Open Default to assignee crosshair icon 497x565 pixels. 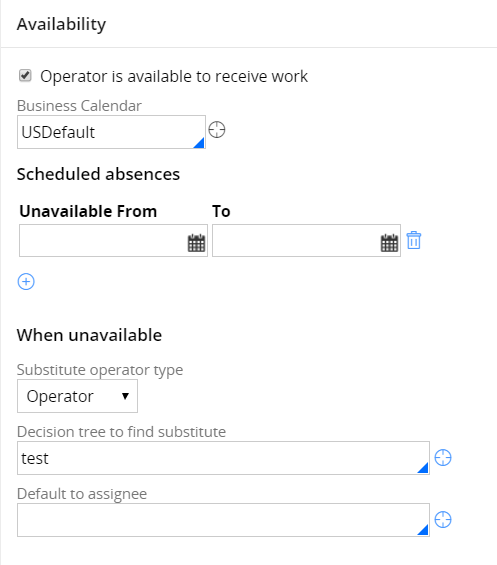tap(443, 520)
